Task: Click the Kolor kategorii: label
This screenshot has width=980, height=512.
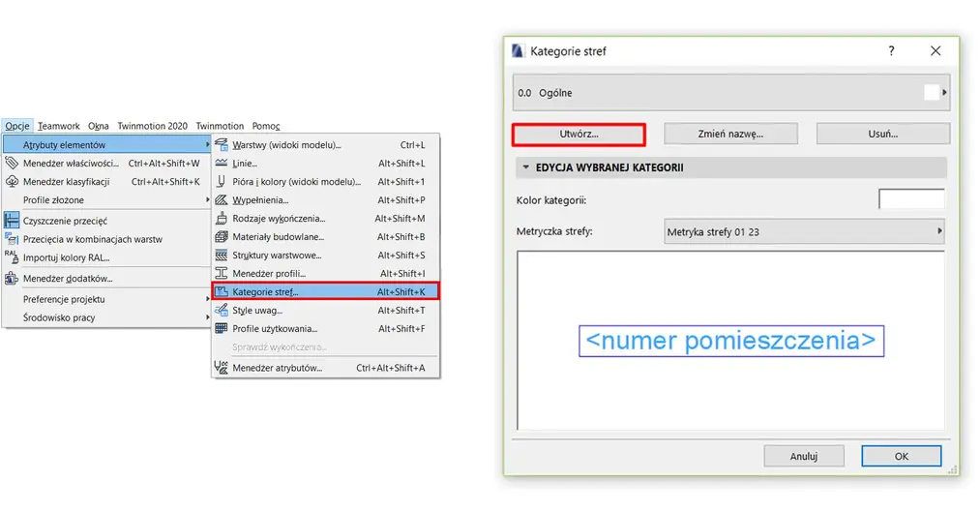Action: 551,200
